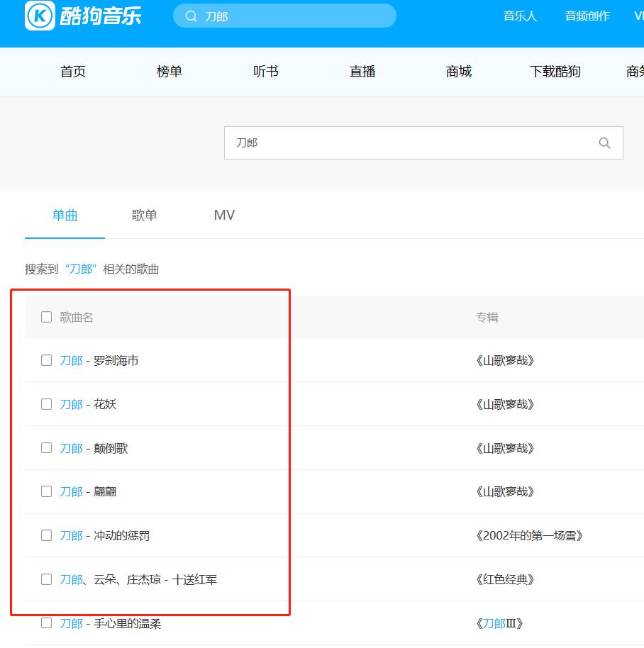Viewport: 644px width, 648px height.
Task: Open the 榜单 page
Action: 170,71
